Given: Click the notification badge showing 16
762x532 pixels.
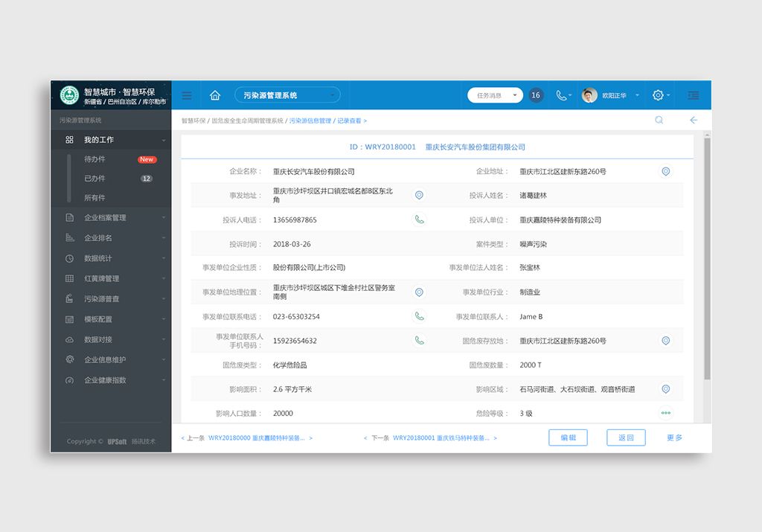Looking at the screenshot, I should coord(536,95).
